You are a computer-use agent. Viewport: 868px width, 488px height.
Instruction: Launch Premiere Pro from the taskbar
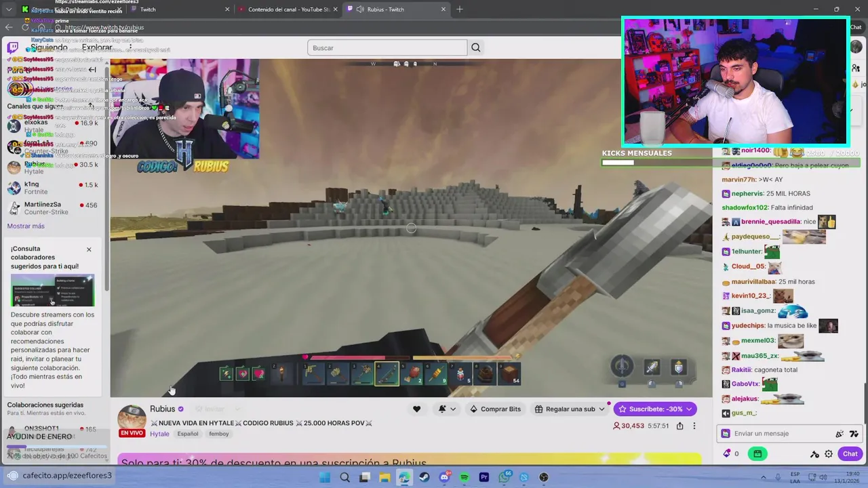[484, 477]
